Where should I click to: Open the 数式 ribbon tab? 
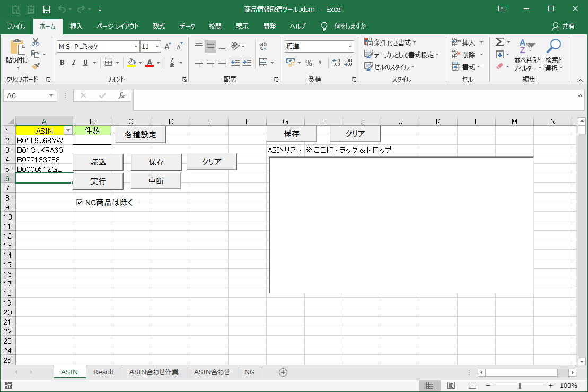(x=159, y=27)
